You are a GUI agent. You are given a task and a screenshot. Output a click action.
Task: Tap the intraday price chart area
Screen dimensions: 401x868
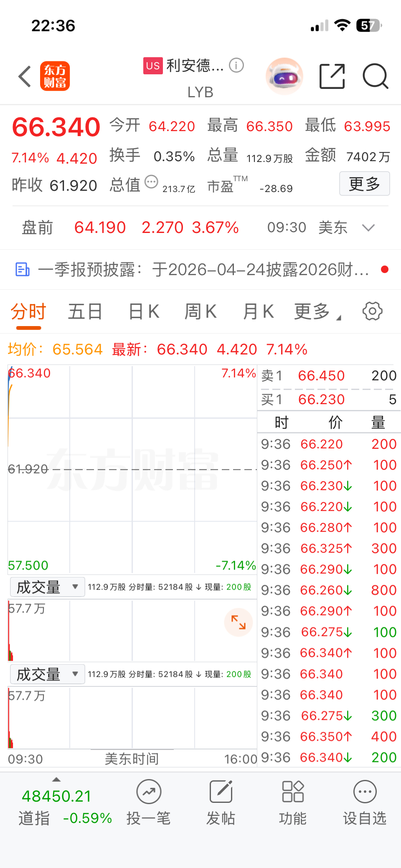(132, 470)
